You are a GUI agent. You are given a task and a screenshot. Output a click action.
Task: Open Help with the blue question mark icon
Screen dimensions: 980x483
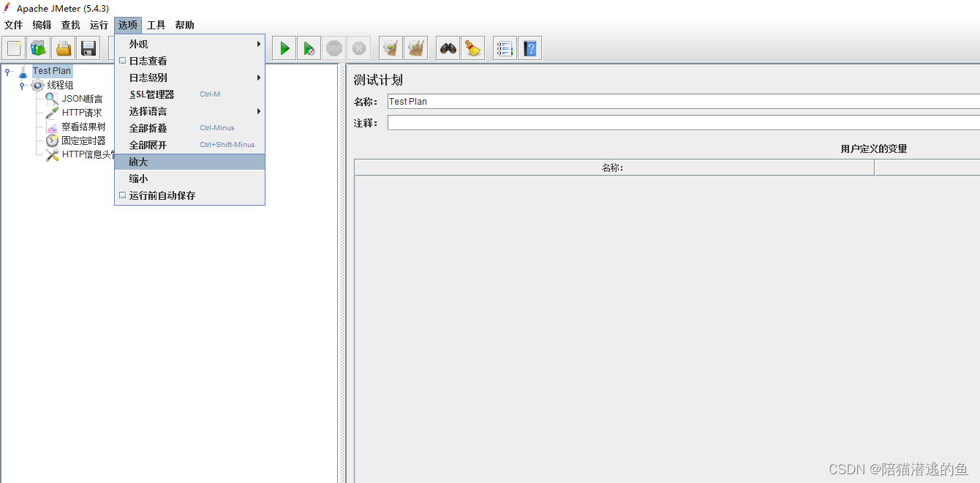[x=530, y=49]
